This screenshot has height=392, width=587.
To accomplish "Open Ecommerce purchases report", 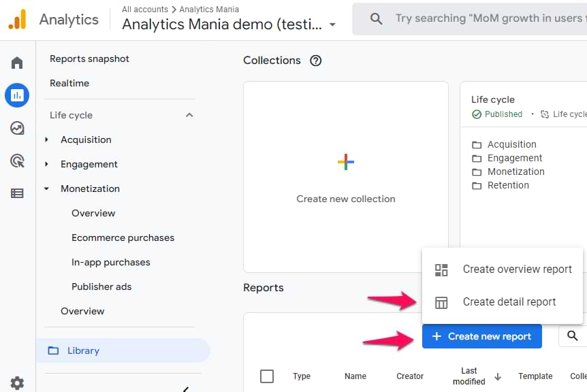I will pos(123,238).
